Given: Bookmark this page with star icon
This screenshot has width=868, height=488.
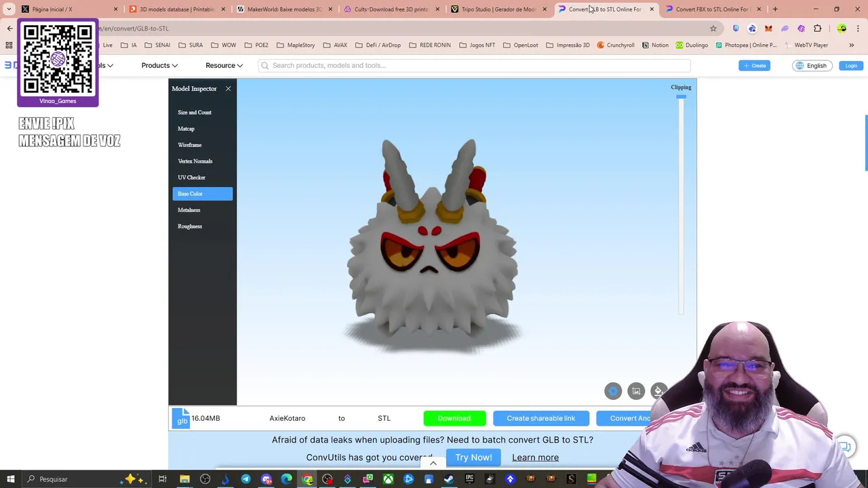Looking at the screenshot, I should (713, 28).
